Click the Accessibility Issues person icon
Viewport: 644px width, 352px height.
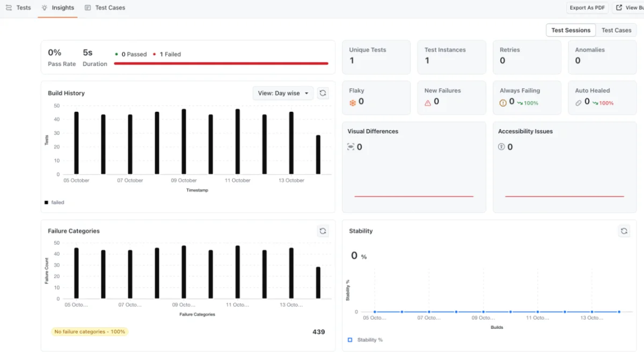pos(502,147)
